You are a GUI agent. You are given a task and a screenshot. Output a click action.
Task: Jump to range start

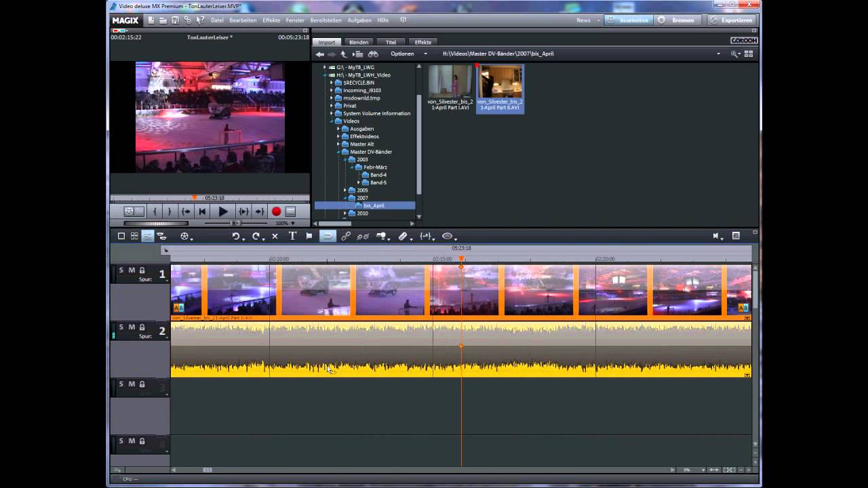(186, 211)
